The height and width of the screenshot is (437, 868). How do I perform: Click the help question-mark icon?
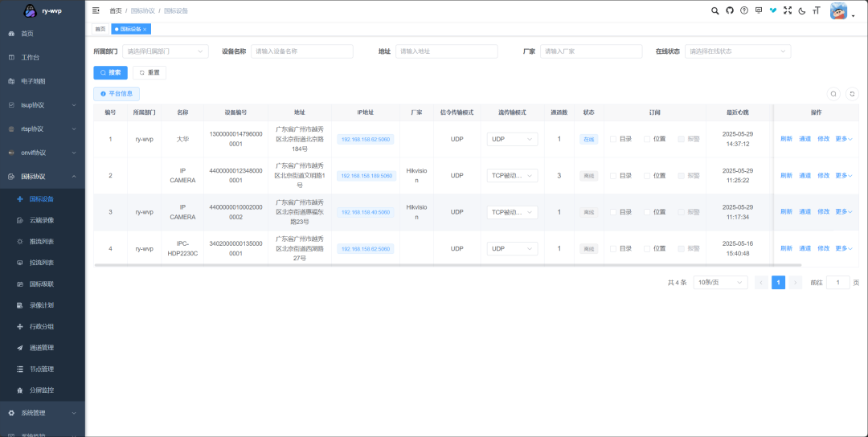point(744,10)
